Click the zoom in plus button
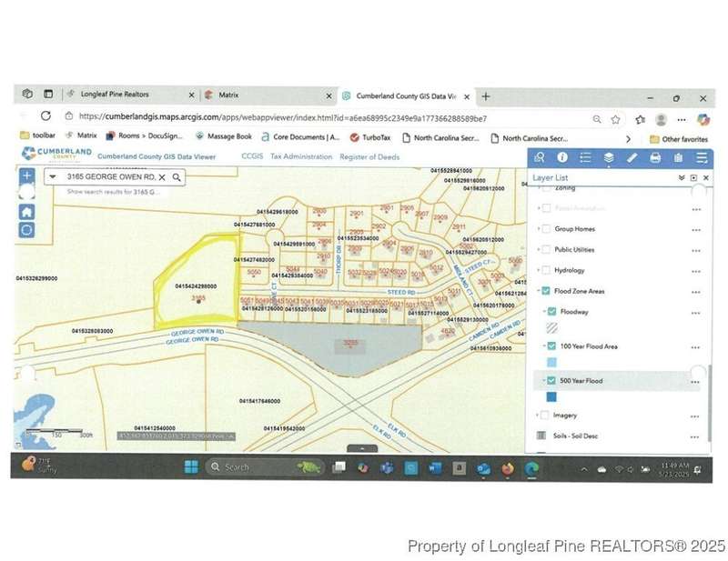Image resolution: width=728 pixels, height=561 pixels. click(x=27, y=176)
